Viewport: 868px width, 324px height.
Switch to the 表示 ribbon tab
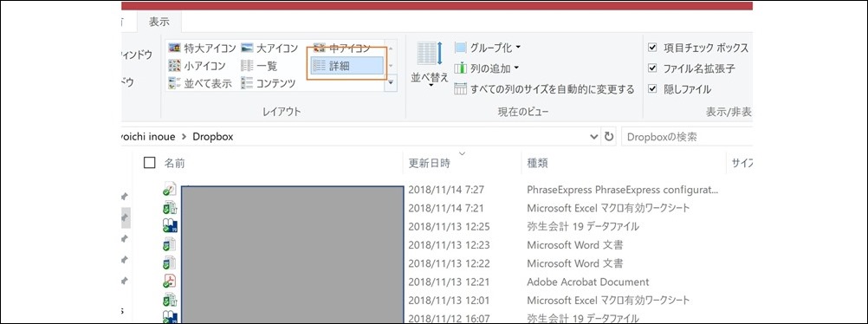click(159, 23)
